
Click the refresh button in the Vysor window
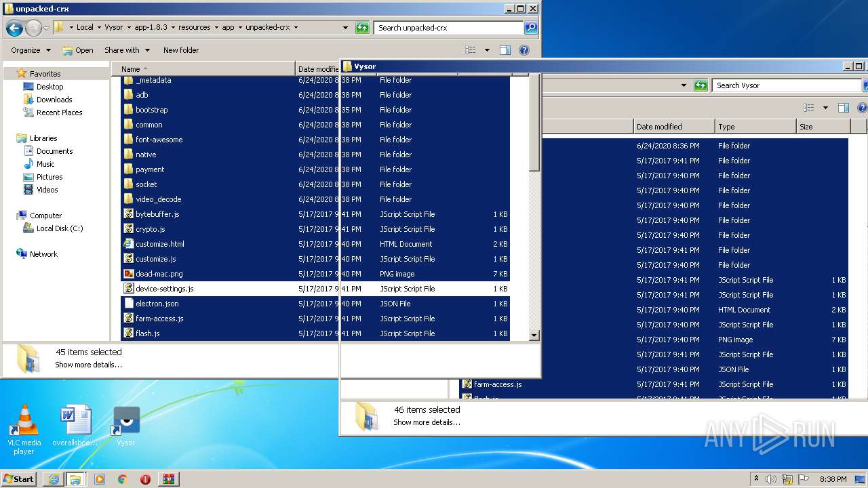[x=701, y=85]
